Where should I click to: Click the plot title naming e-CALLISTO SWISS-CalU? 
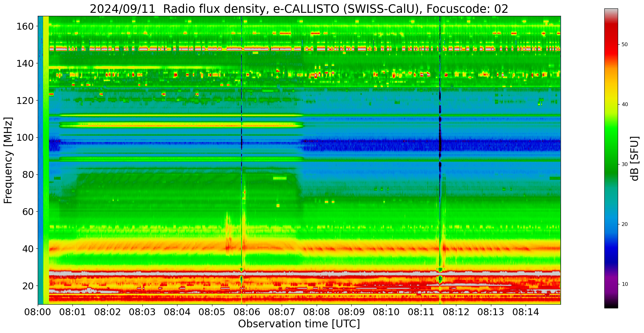[299, 9]
